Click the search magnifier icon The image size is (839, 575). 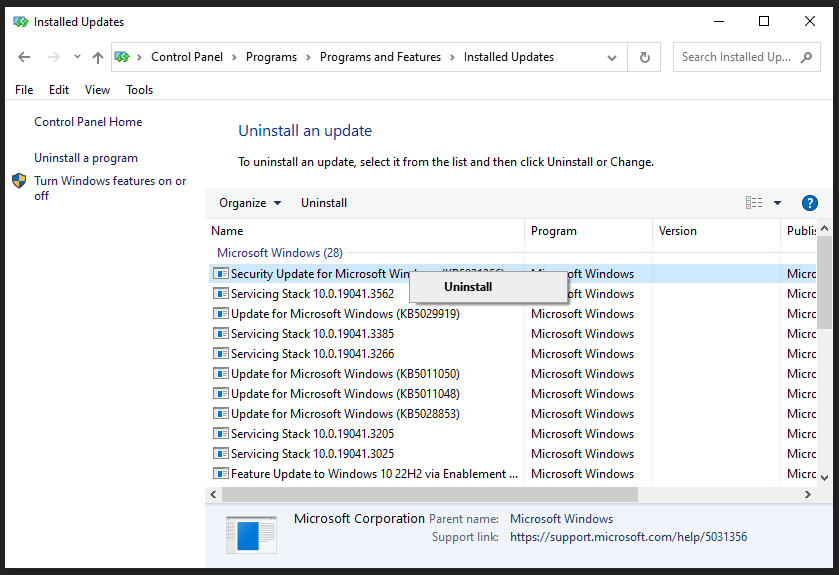click(806, 58)
